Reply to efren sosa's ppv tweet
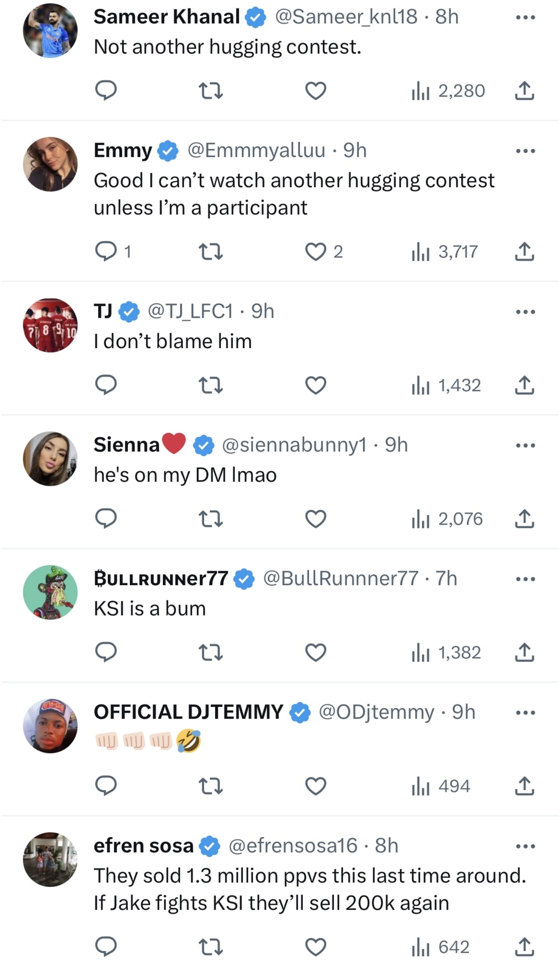The image size is (560, 964). [x=105, y=947]
